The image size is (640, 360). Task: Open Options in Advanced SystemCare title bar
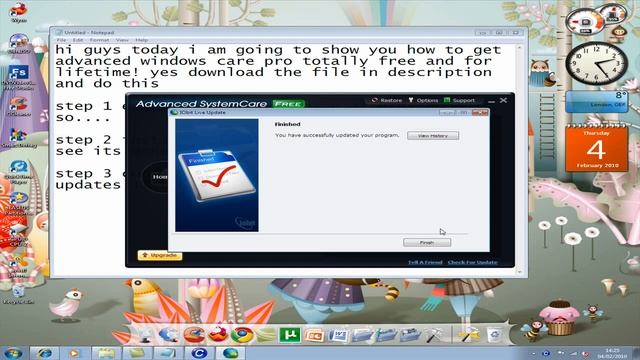click(x=423, y=100)
